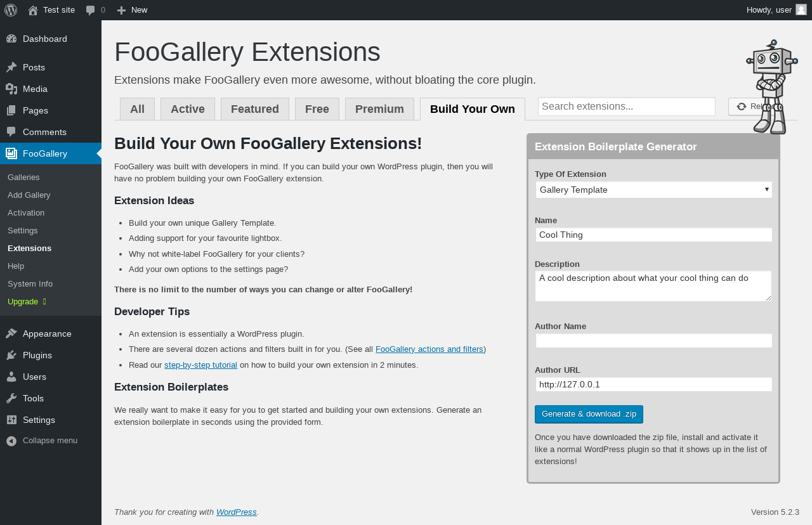Focus the Search extensions field
Viewport: 812px width, 525px height.
click(626, 107)
